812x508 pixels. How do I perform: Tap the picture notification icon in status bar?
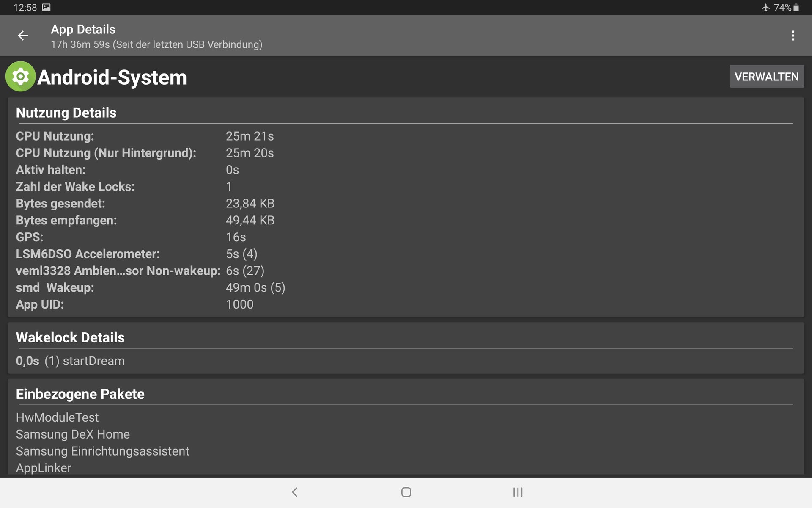point(47,8)
